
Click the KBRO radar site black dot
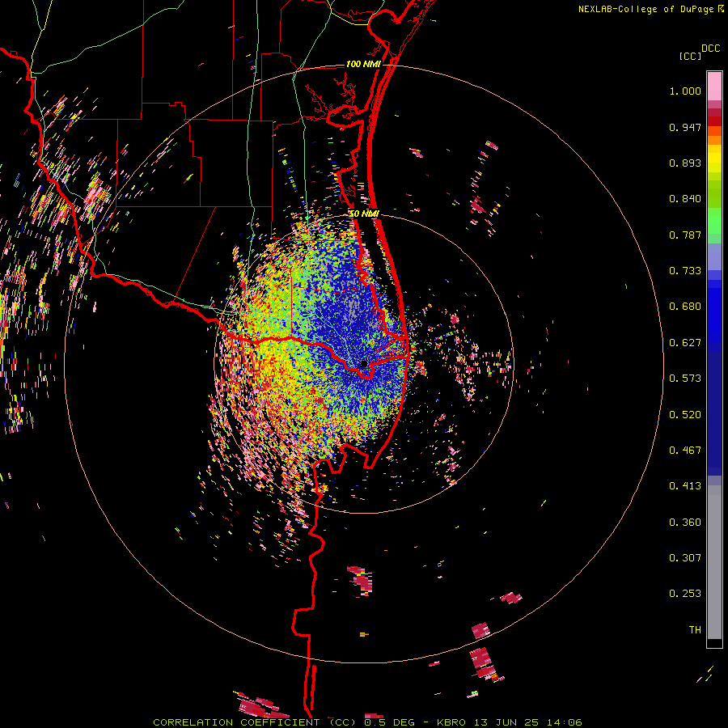pyautogui.click(x=363, y=364)
